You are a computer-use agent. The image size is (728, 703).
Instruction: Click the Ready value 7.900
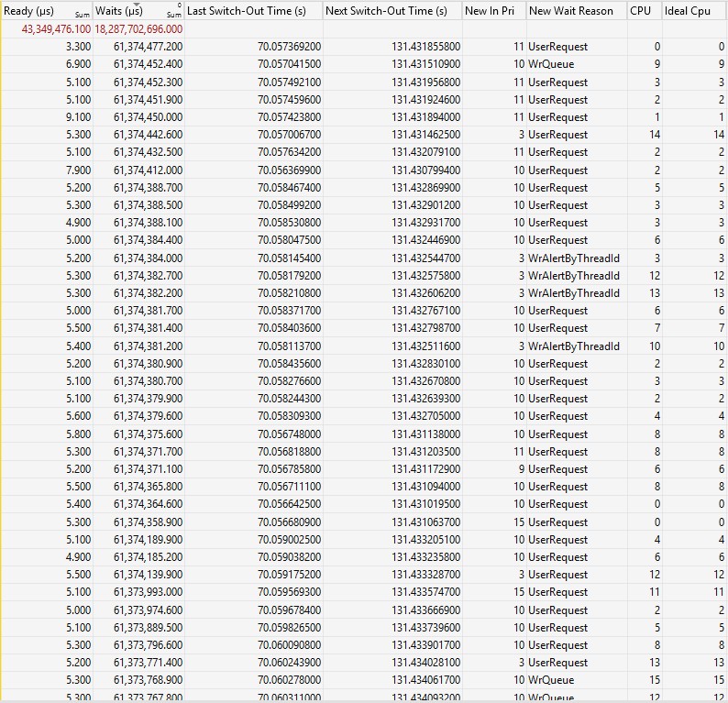[79, 170]
